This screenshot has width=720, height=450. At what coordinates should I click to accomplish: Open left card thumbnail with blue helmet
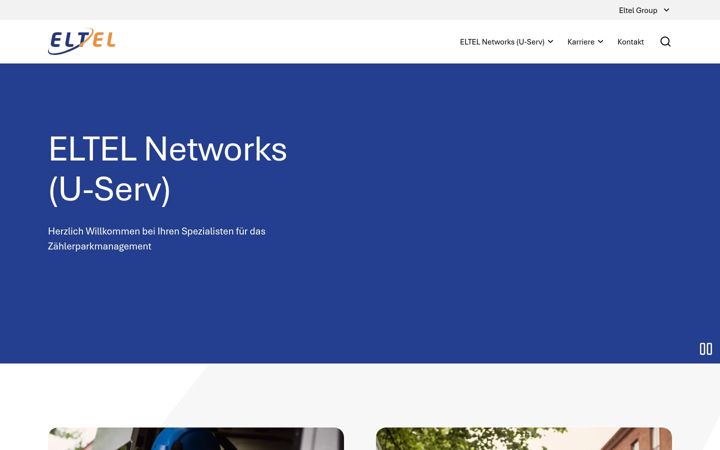click(x=196, y=439)
